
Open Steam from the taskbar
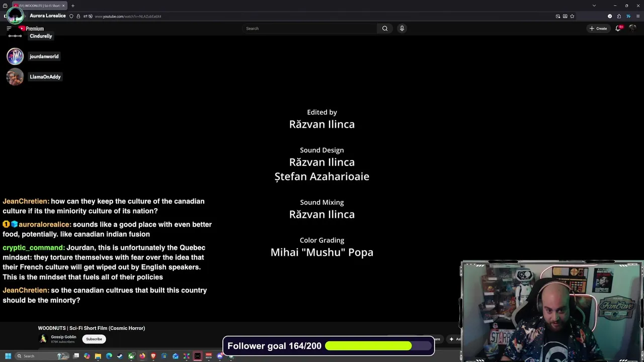(x=120, y=356)
